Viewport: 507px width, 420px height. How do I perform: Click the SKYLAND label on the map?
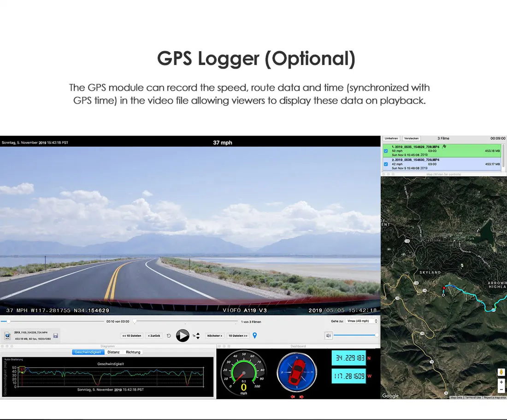(x=430, y=272)
